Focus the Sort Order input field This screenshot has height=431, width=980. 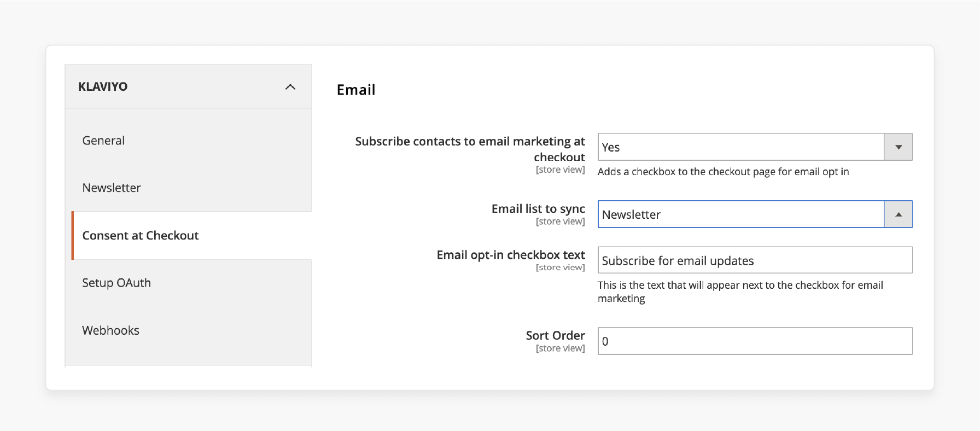point(755,341)
